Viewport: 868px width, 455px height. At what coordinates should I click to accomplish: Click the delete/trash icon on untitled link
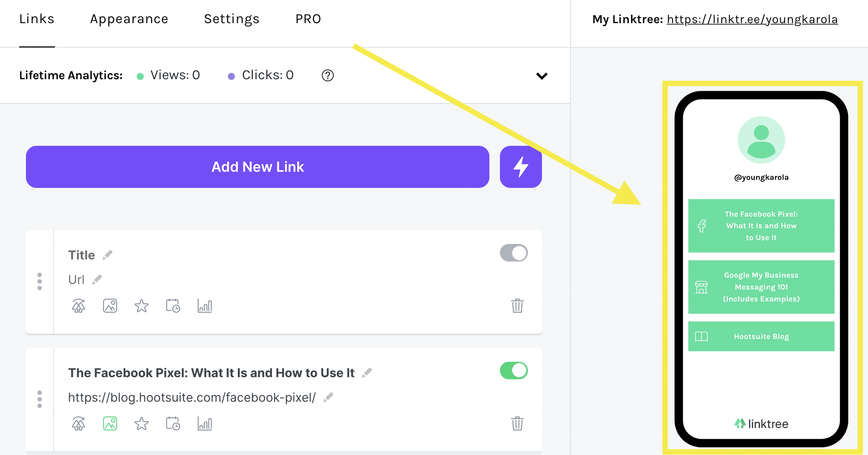pyautogui.click(x=517, y=305)
